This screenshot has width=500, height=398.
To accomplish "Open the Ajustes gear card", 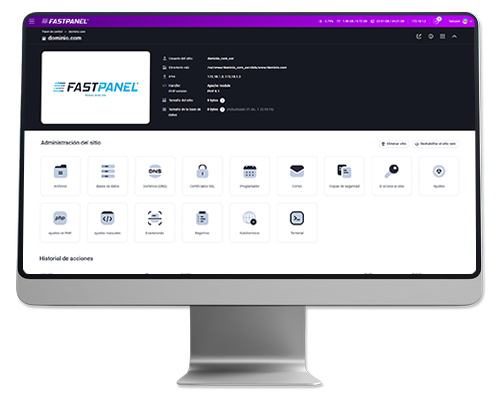I will [439, 176].
